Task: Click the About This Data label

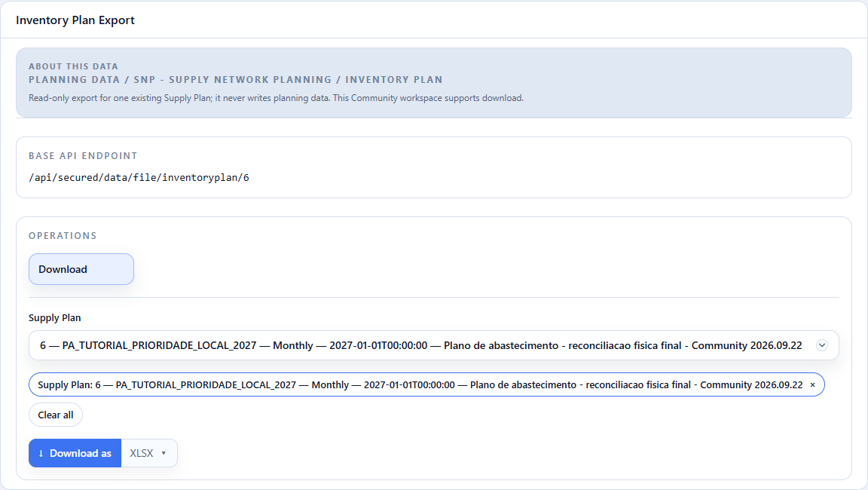Action: [74, 66]
